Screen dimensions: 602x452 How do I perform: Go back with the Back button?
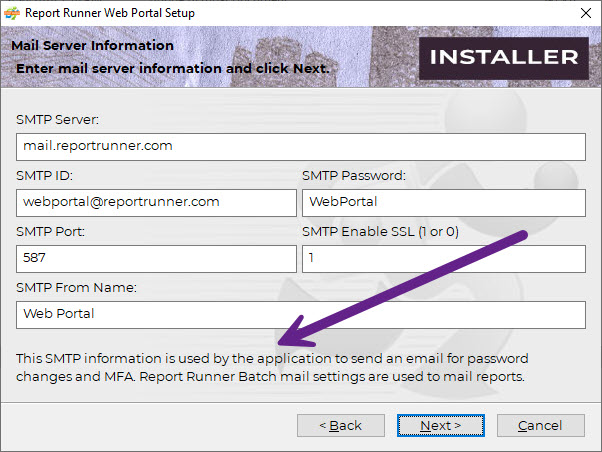click(340, 425)
